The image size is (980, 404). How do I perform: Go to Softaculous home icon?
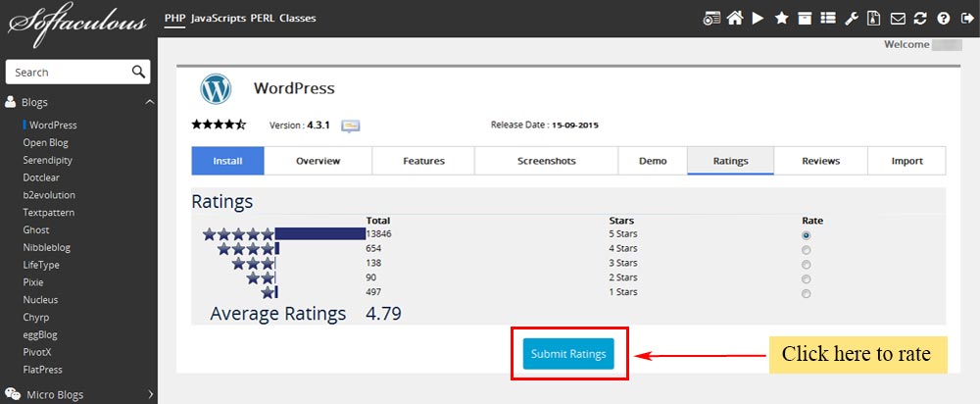[735, 18]
